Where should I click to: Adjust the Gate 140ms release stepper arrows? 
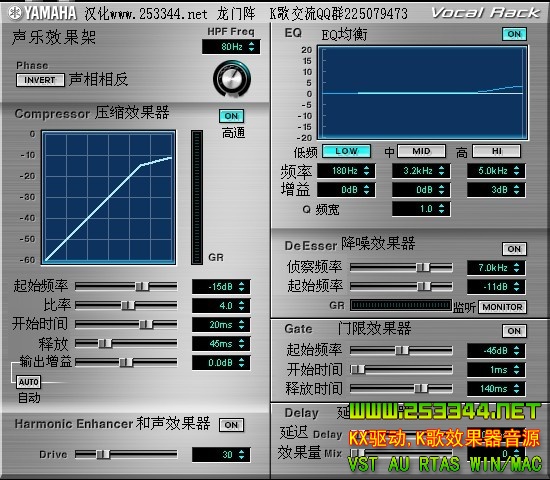point(517,388)
